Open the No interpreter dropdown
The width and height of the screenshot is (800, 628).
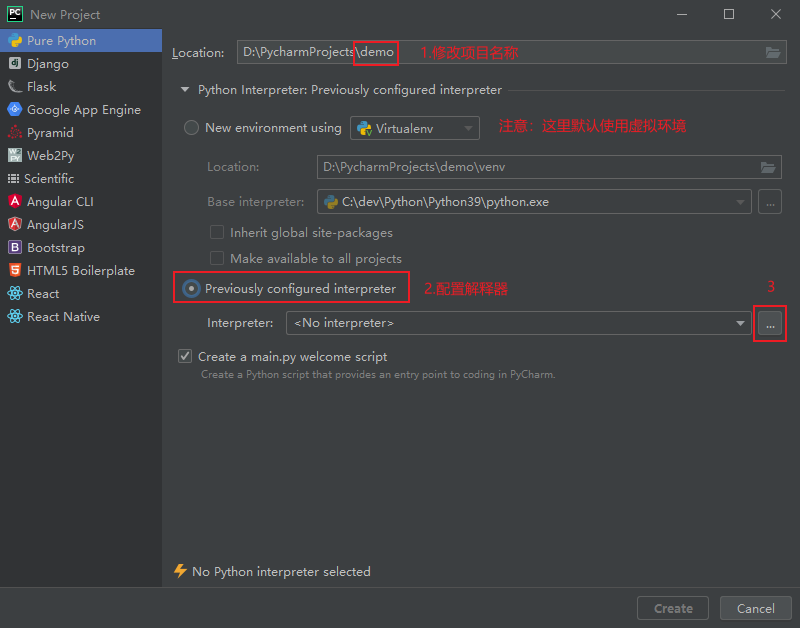(518, 323)
